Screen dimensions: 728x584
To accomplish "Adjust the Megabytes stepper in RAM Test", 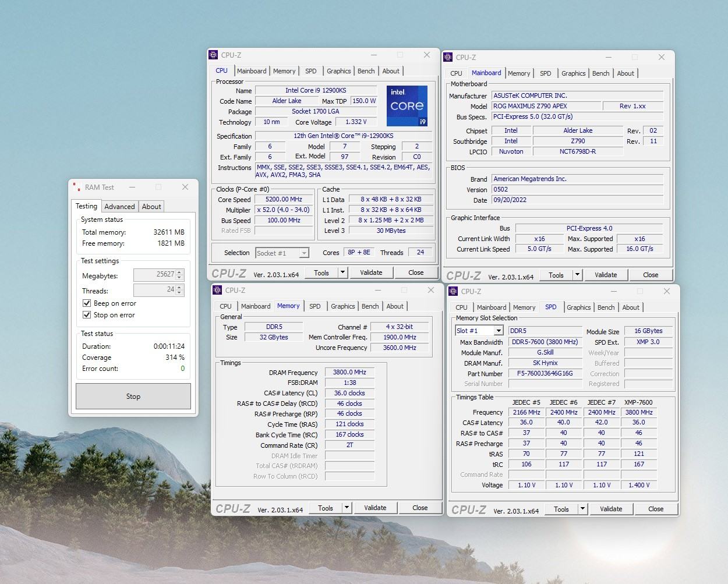I will (x=179, y=274).
